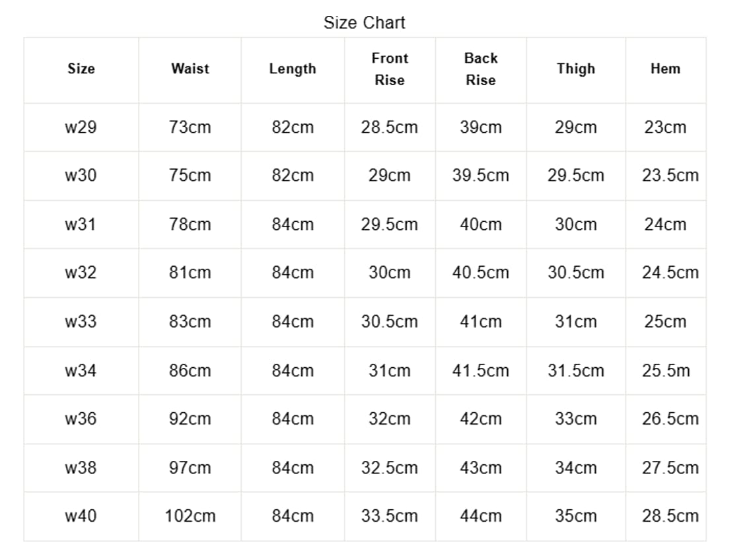The width and height of the screenshot is (743, 560).
Task: Select the 97cm waist value
Action: pos(190,468)
